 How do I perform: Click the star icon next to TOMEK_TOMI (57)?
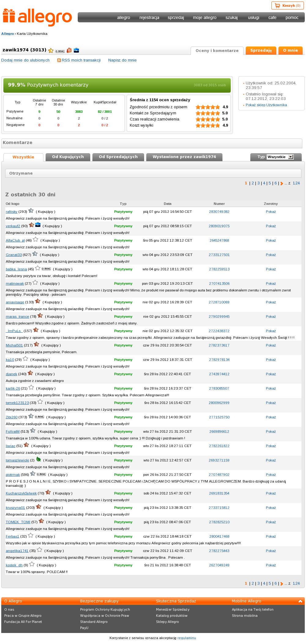pos(41,521)
